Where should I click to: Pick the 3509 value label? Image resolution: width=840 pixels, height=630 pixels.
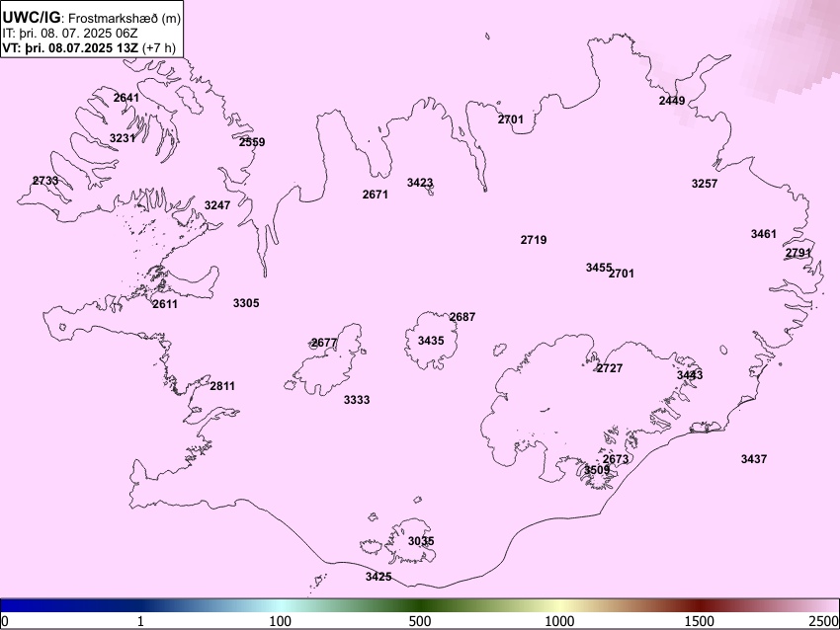pyautogui.click(x=597, y=470)
